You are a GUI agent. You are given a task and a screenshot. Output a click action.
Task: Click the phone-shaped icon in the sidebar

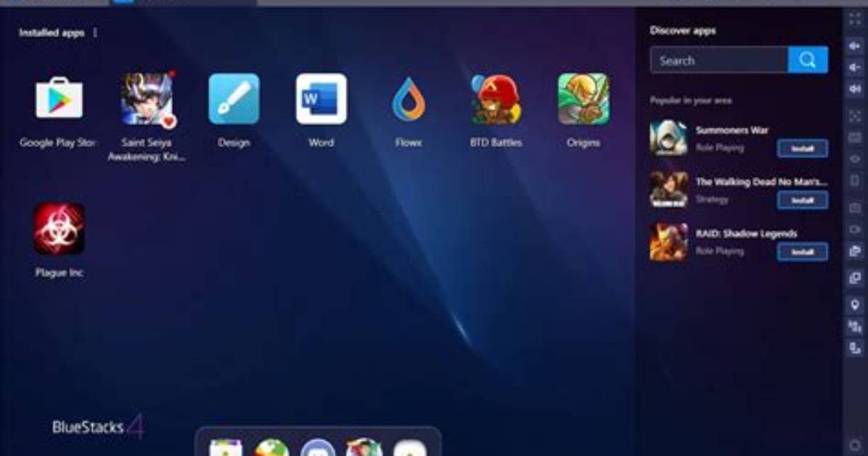pos(855,181)
